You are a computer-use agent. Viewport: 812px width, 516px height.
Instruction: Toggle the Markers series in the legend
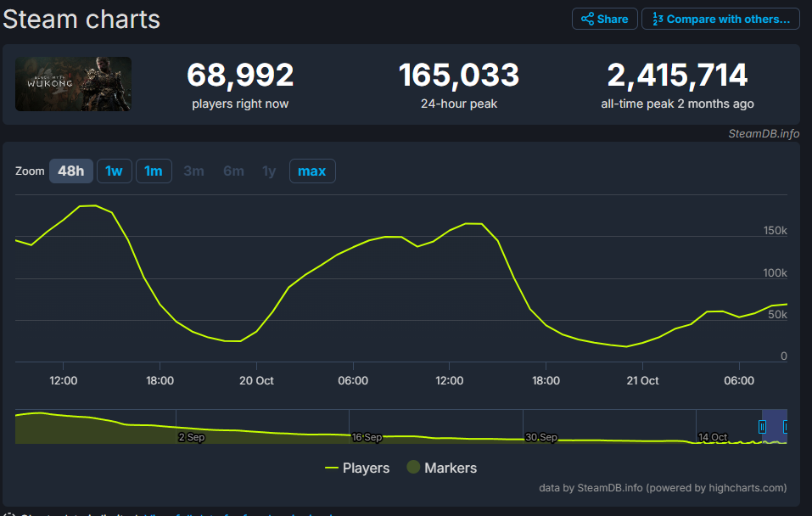coord(442,468)
